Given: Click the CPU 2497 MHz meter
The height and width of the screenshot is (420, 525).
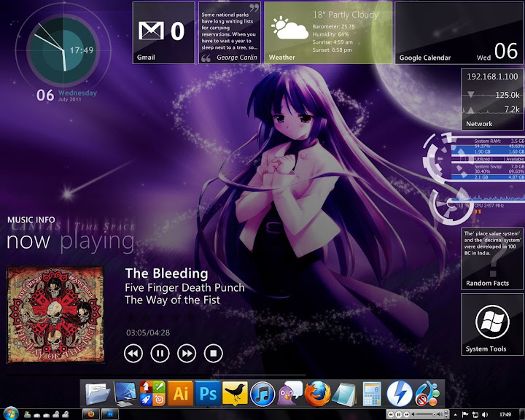Looking at the screenshot, I should pyautogui.click(x=489, y=206).
